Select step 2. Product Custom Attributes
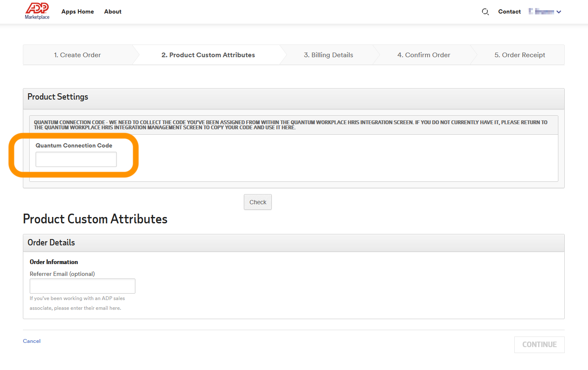 click(208, 55)
